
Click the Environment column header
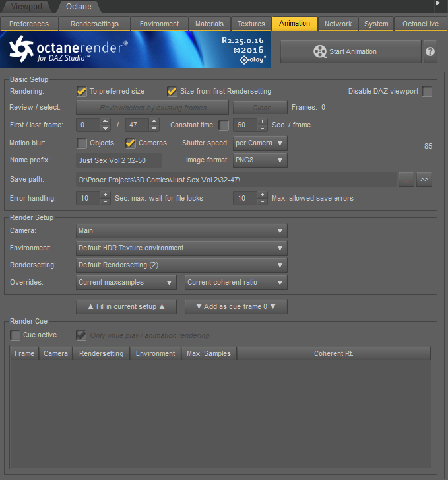pyautogui.click(x=156, y=353)
